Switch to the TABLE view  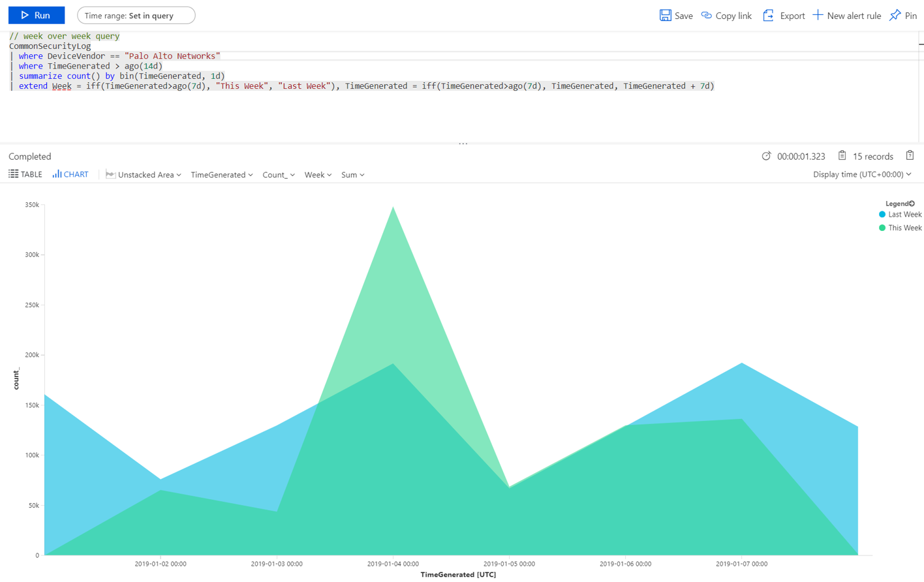pyautogui.click(x=25, y=174)
